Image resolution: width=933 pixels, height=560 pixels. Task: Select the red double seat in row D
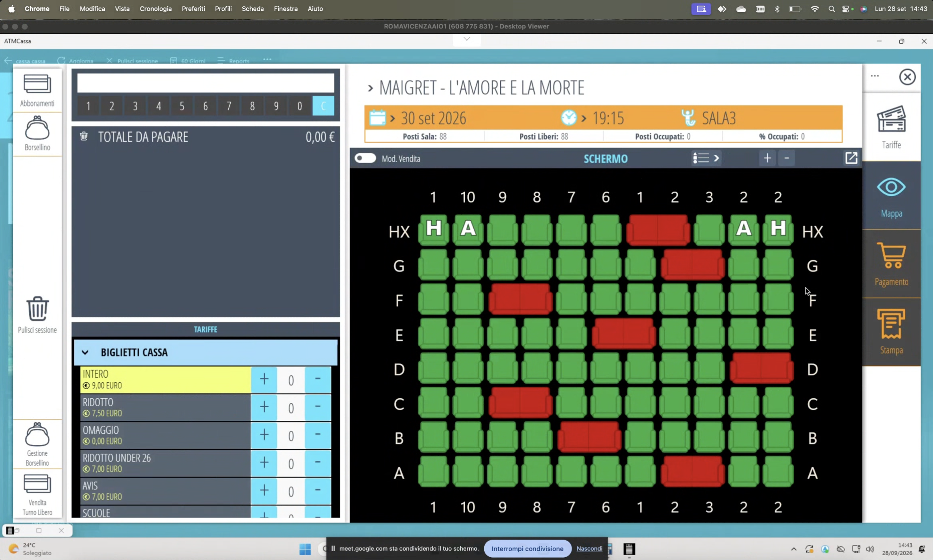click(761, 368)
